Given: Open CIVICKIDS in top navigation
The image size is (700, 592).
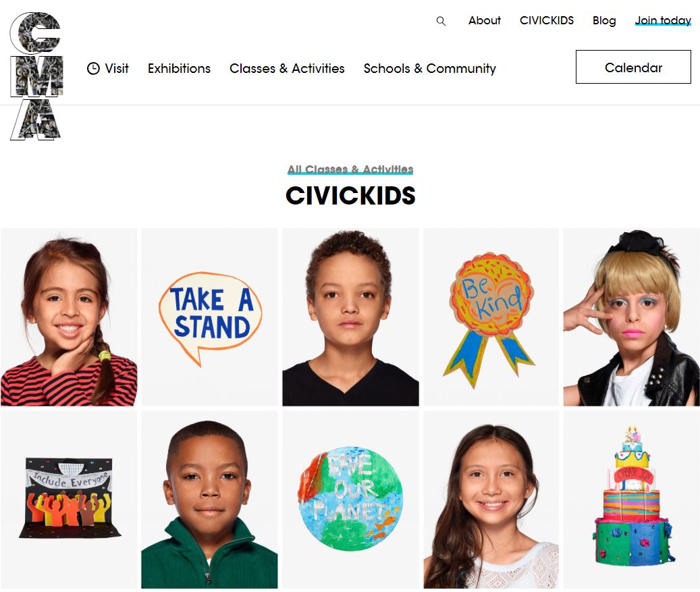Looking at the screenshot, I should click(546, 20).
